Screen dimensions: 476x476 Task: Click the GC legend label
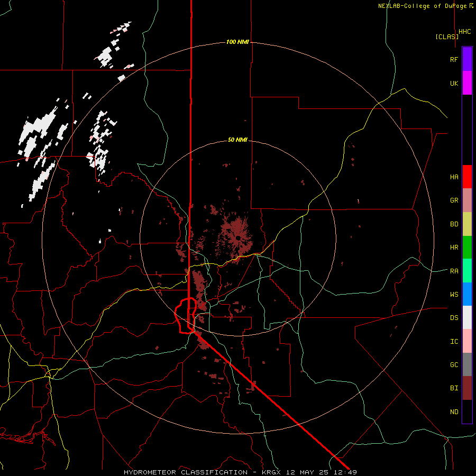(x=454, y=365)
